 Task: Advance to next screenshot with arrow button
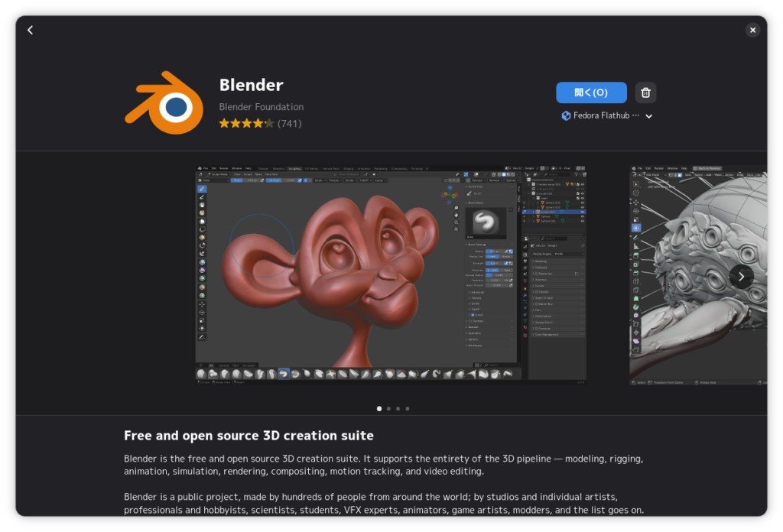coord(741,277)
